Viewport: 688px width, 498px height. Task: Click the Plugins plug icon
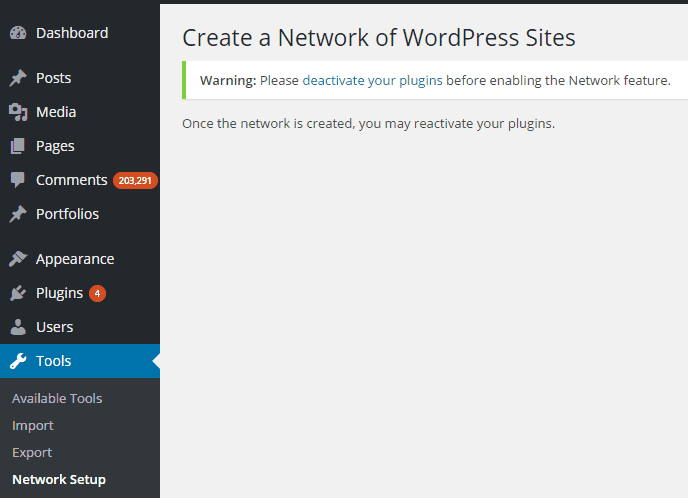pyautogui.click(x=18, y=293)
